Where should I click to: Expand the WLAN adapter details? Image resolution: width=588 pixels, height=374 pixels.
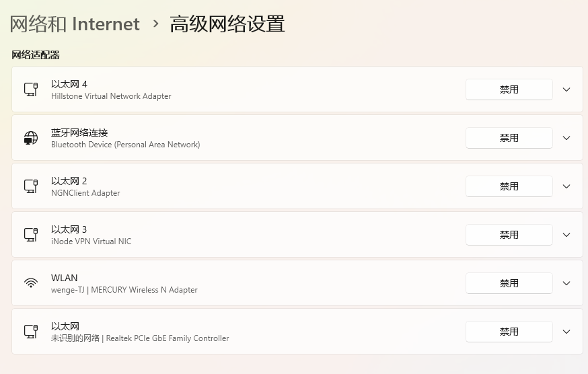click(566, 283)
